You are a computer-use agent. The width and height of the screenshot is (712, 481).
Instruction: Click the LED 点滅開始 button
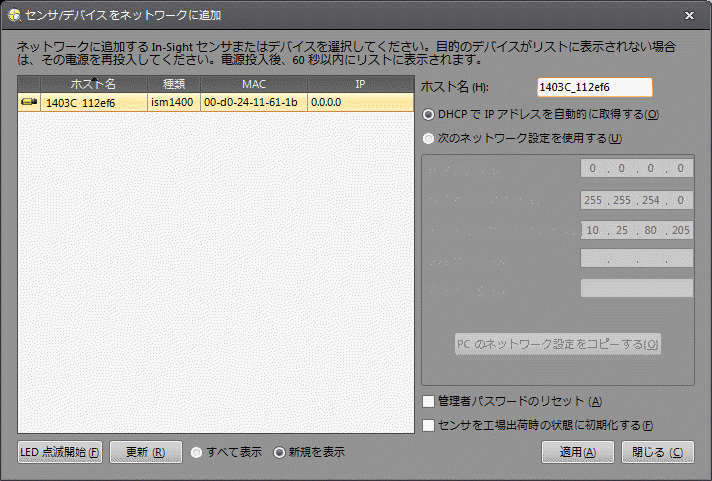pos(61,452)
